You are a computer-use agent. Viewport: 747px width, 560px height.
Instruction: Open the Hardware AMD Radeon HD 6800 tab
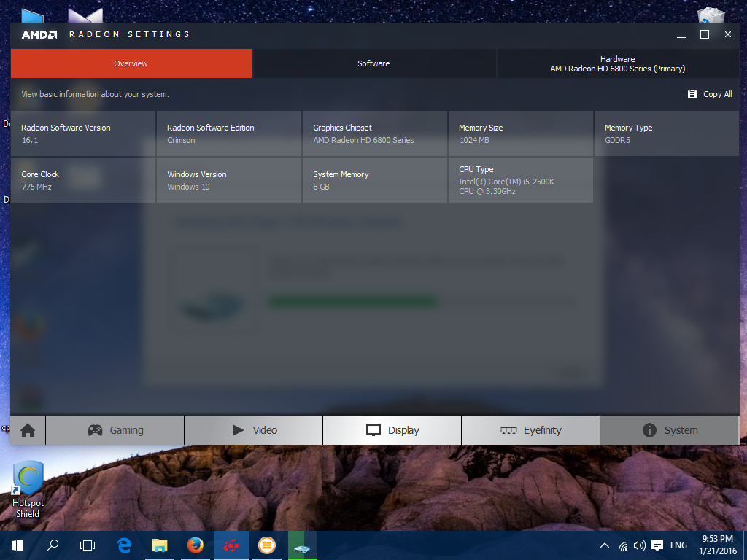(618, 63)
